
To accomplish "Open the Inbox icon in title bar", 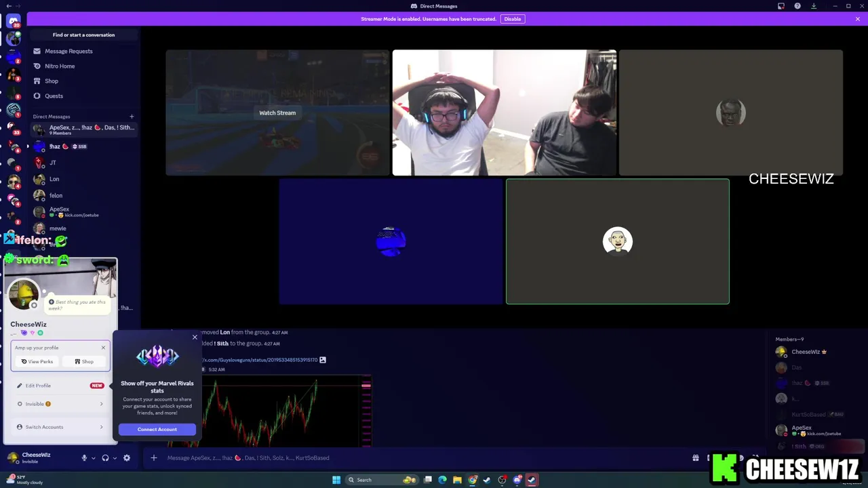I will (781, 6).
